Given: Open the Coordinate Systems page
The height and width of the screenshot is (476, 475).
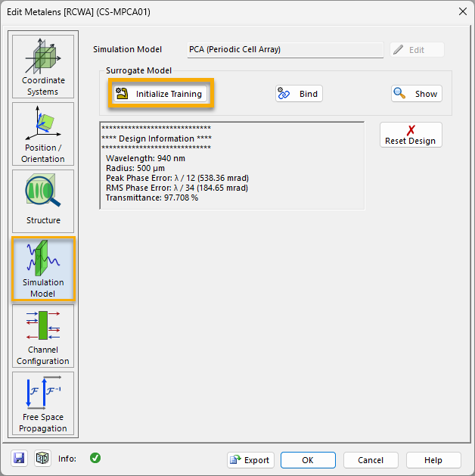Looking at the screenshot, I should click(43, 67).
